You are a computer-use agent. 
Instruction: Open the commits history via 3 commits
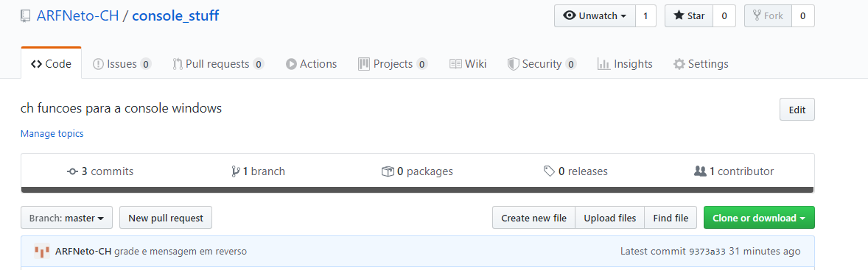pyautogui.click(x=100, y=171)
